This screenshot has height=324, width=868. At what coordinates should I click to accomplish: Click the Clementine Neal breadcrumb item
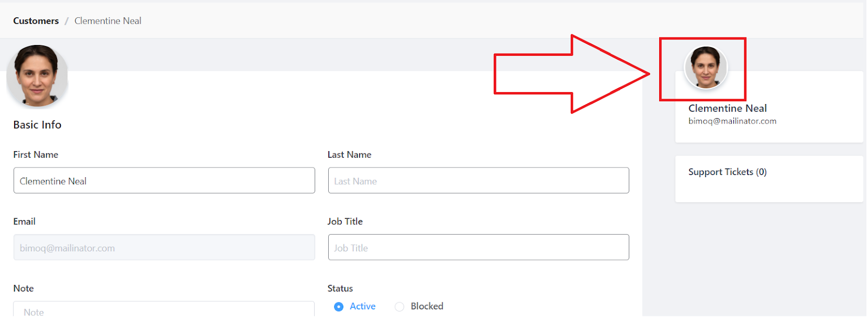pyautogui.click(x=107, y=21)
